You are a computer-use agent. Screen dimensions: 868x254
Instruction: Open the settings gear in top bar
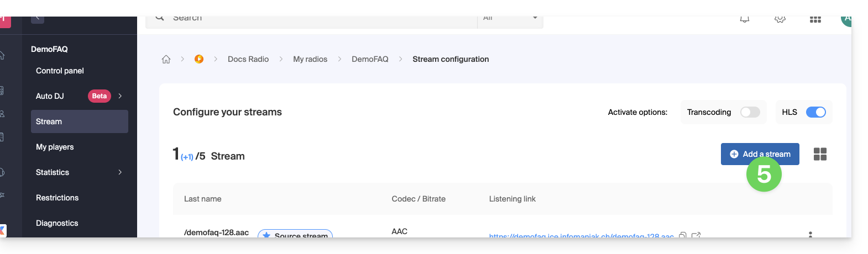(780, 19)
